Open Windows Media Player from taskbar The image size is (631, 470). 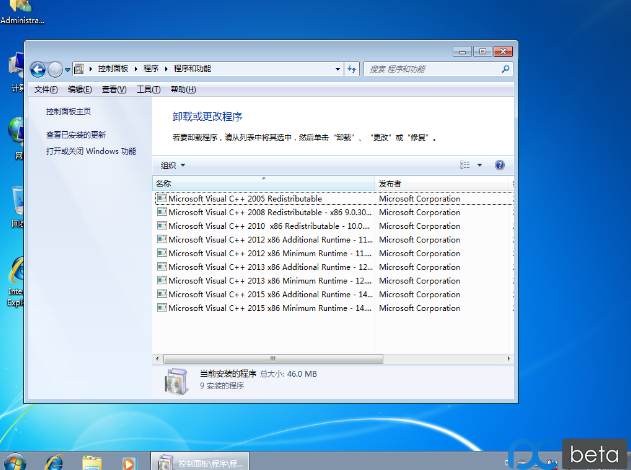click(128, 463)
